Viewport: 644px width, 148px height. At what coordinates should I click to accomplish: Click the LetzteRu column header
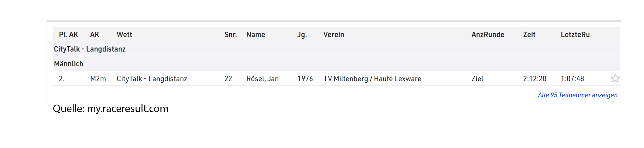575,35
